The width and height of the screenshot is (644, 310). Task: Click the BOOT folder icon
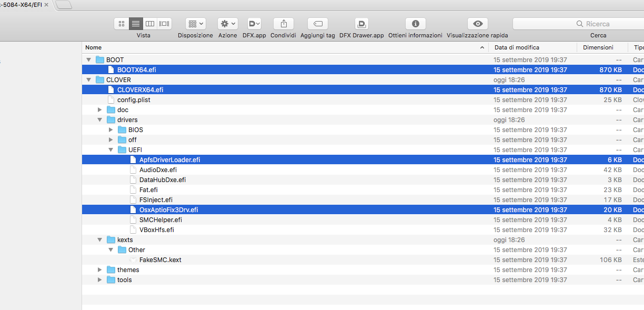(100, 60)
